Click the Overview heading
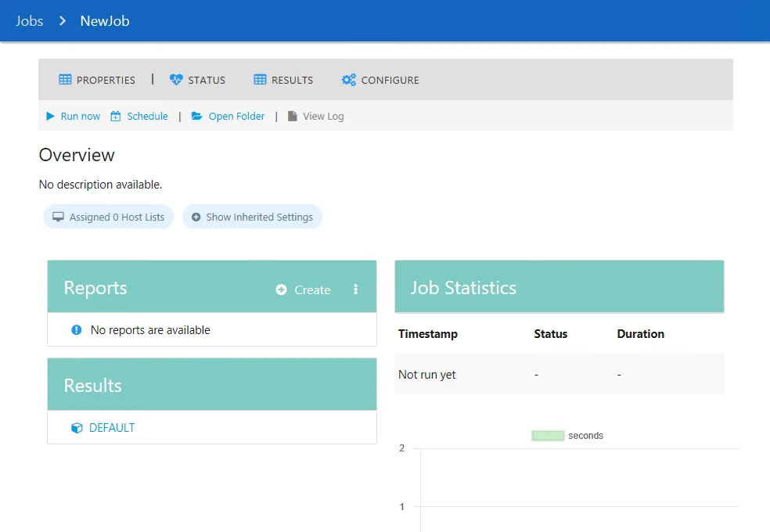The height and width of the screenshot is (532, 770). pyautogui.click(x=77, y=155)
